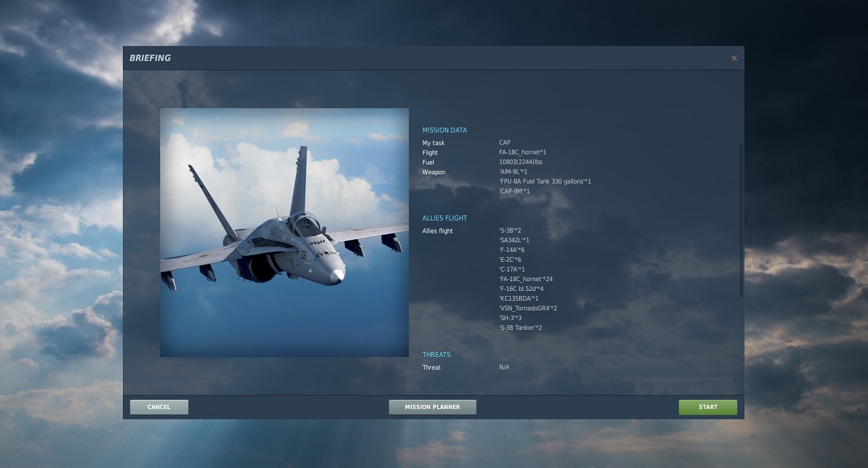The image size is (868, 468).
Task: Click the 'VSN_TornadoGR4'*2 entry
Action: (x=528, y=308)
